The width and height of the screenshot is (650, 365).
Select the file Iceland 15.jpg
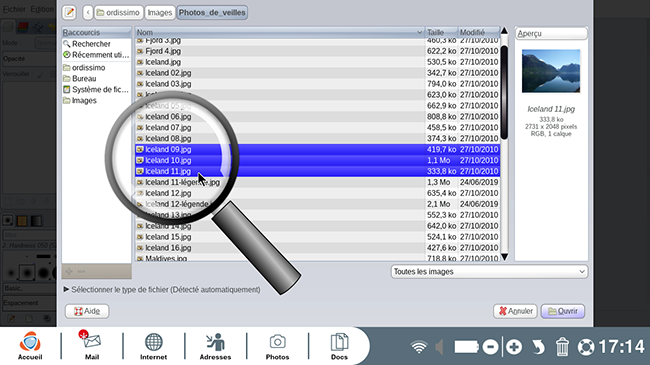(318, 237)
